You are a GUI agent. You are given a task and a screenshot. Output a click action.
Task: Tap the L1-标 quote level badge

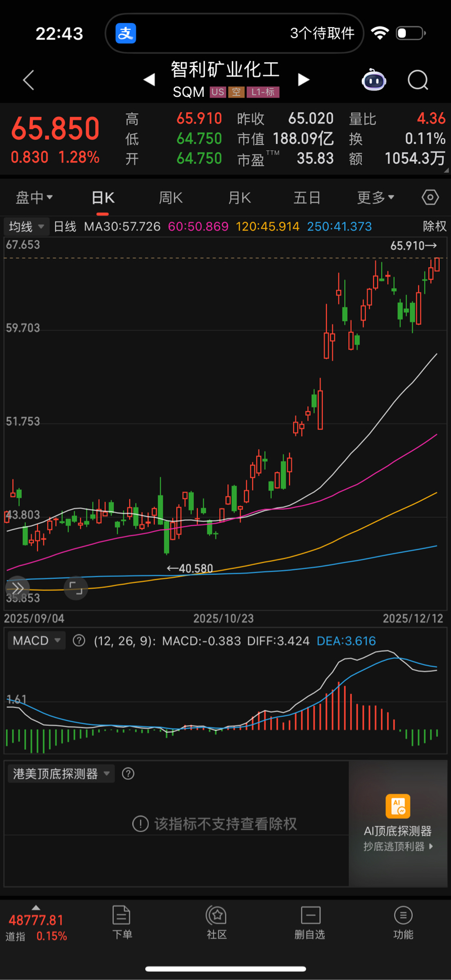(263, 92)
